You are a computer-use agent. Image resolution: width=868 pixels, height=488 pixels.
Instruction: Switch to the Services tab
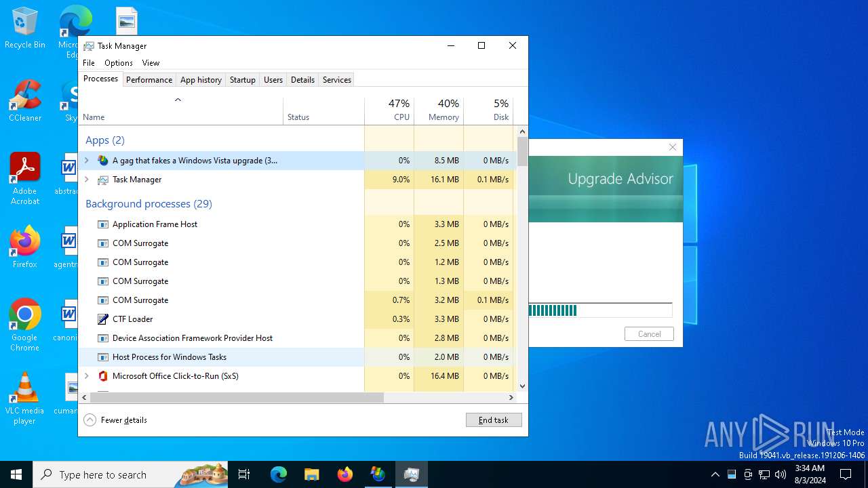337,80
